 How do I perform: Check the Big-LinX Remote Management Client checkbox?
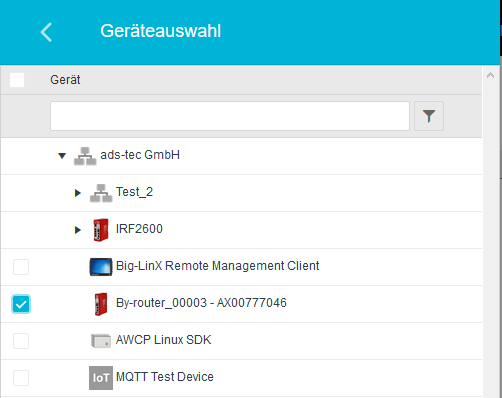coord(21,267)
